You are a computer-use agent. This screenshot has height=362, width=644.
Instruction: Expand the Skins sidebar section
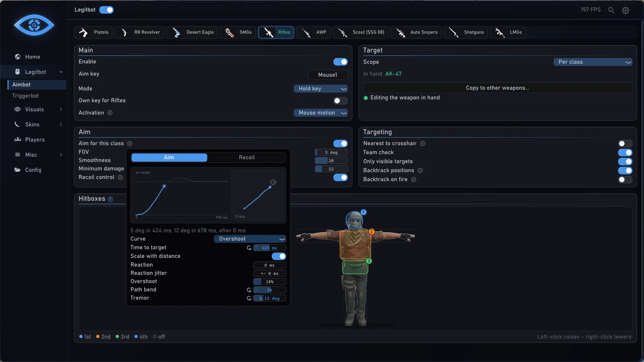coord(61,125)
